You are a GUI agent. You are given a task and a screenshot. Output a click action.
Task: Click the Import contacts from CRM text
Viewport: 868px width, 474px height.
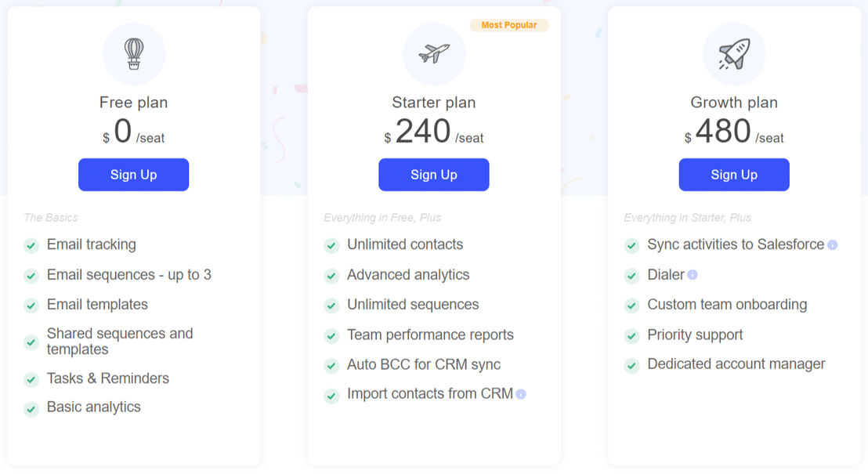429,394
